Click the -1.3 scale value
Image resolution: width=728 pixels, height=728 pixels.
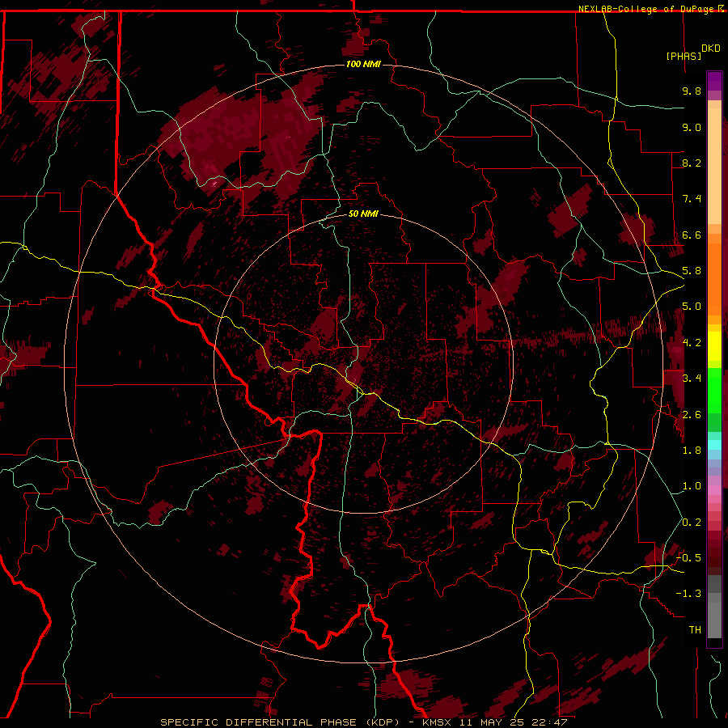[x=688, y=594]
